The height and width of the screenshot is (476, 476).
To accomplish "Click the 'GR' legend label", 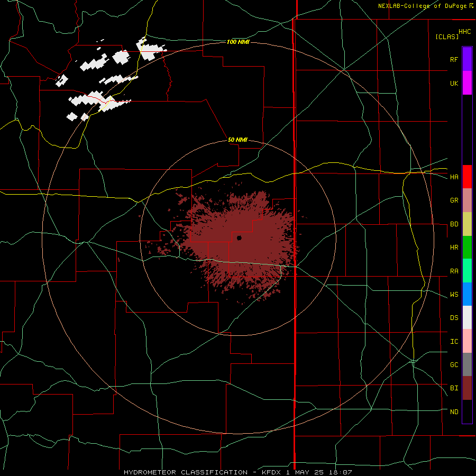I will (x=454, y=200).
